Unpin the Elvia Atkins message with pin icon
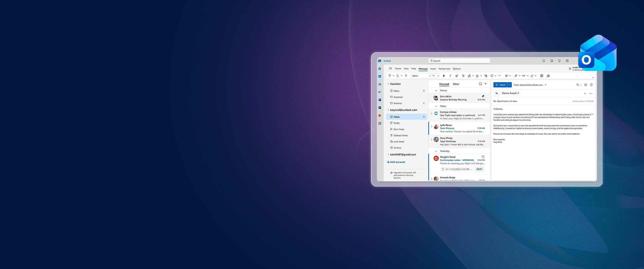 (483, 96)
